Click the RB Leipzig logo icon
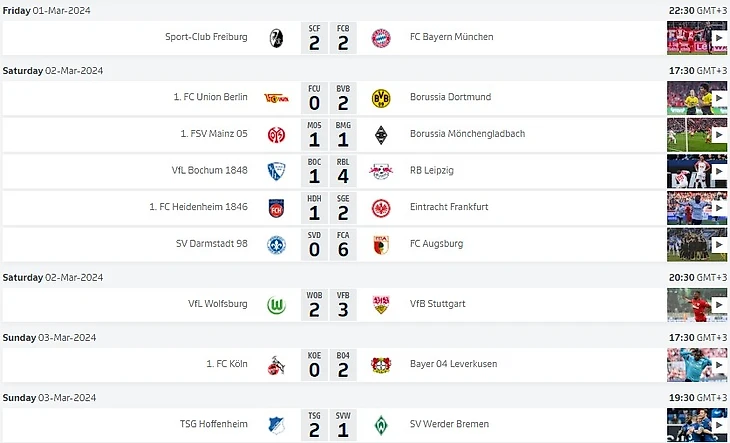The image size is (730, 443). [380, 171]
